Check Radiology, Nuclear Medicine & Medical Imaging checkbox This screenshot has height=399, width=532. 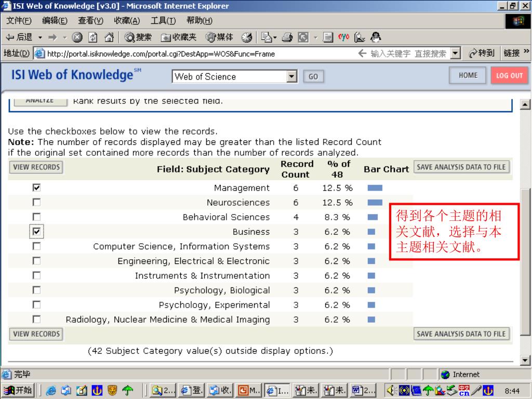tap(36, 319)
